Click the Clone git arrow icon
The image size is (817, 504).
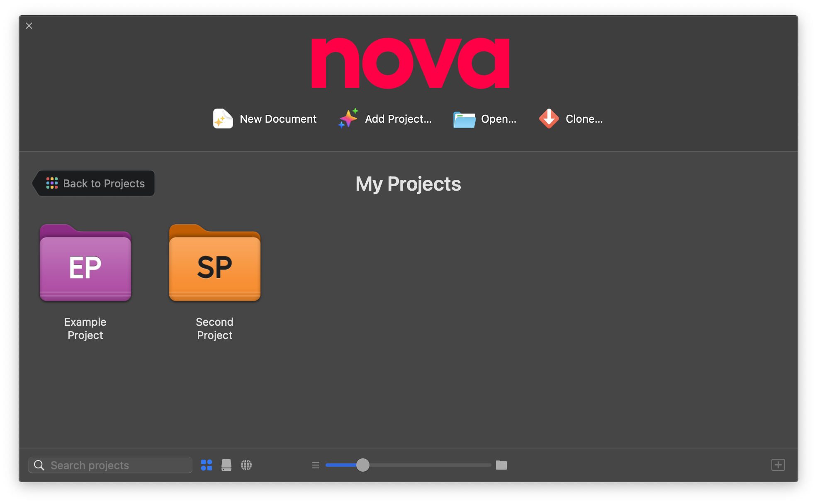[x=549, y=119]
